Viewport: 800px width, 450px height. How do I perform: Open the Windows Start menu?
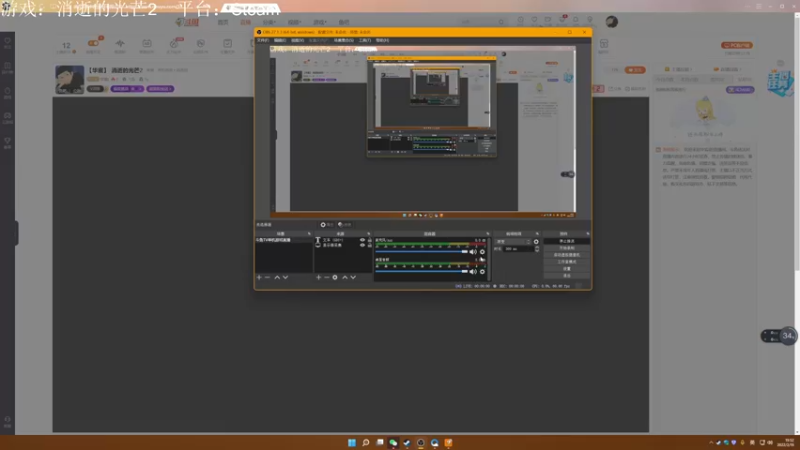pos(352,442)
